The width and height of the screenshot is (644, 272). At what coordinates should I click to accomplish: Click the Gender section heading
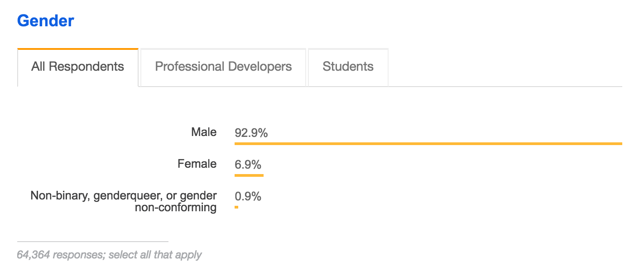45,21
